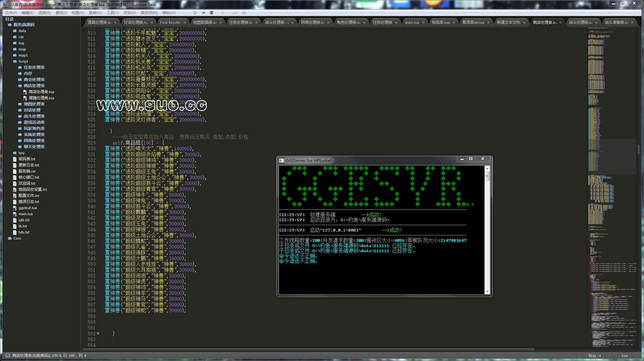
Task: Open 摆摊处理类.lua file in sidebar
Action: coord(41,98)
